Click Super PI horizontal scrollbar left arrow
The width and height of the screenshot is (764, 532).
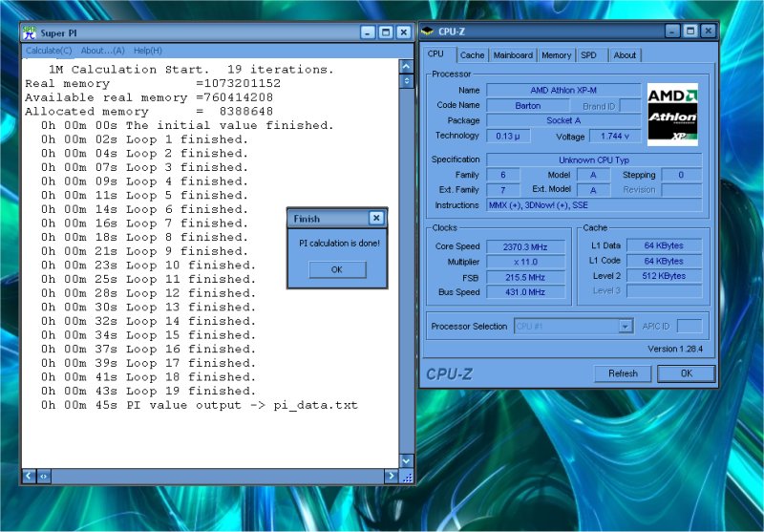[29, 476]
